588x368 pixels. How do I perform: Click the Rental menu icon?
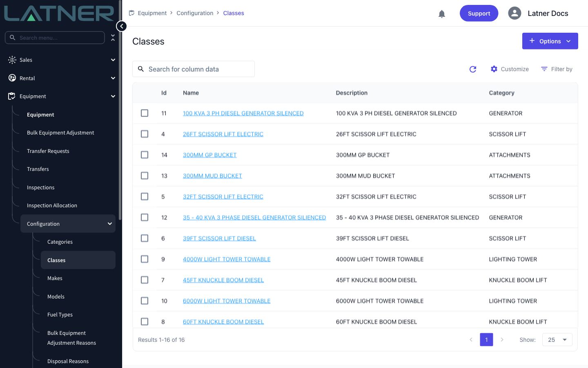tap(12, 78)
